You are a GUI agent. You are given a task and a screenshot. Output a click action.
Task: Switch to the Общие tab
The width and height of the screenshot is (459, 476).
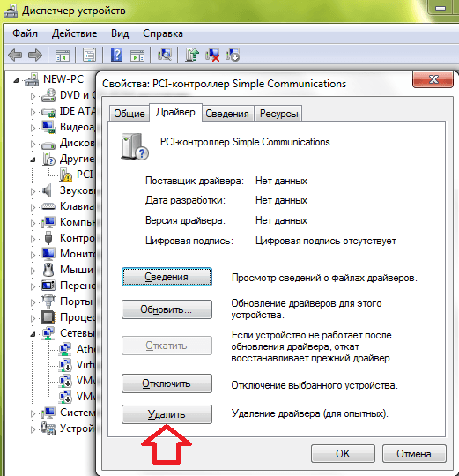point(130,114)
